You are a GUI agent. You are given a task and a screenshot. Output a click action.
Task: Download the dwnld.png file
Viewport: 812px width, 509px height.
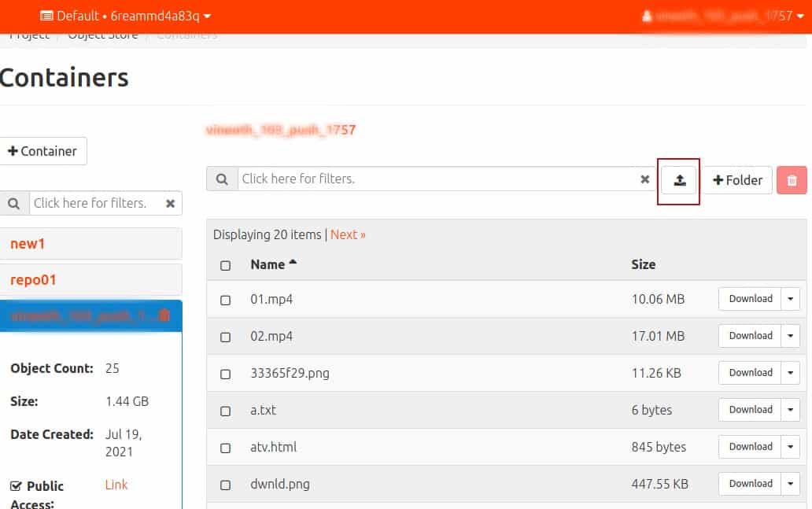coord(750,484)
